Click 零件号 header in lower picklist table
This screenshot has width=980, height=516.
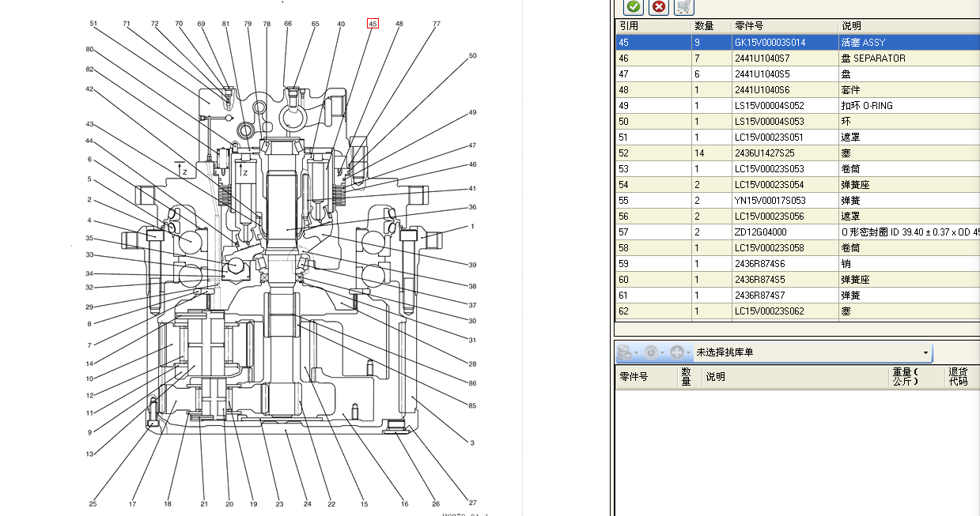click(x=647, y=377)
